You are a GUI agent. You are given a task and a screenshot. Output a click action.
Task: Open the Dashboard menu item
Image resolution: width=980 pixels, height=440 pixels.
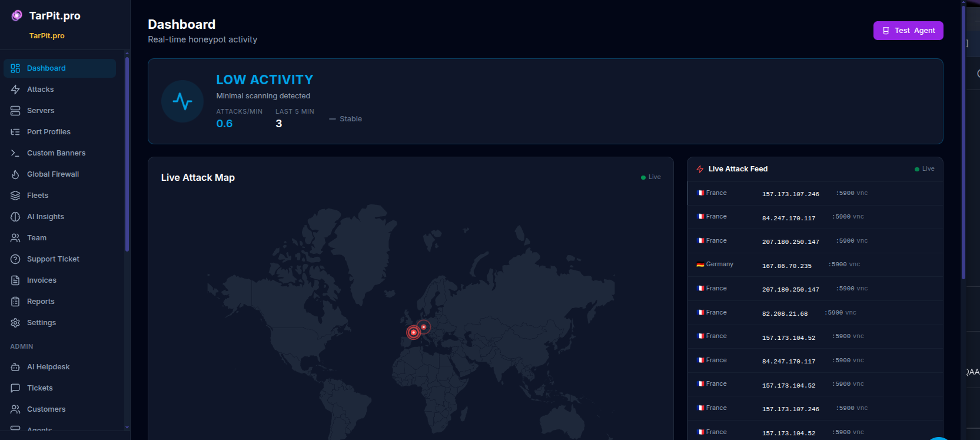pyautogui.click(x=59, y=68)
